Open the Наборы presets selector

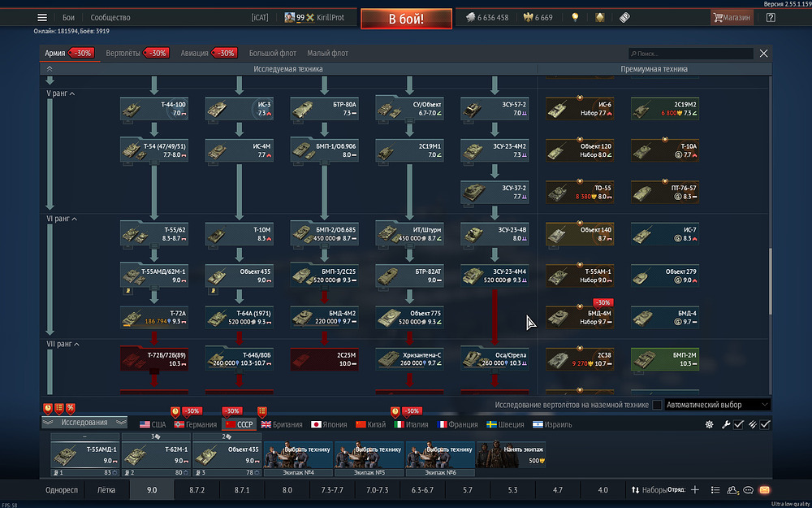[650, 490]
